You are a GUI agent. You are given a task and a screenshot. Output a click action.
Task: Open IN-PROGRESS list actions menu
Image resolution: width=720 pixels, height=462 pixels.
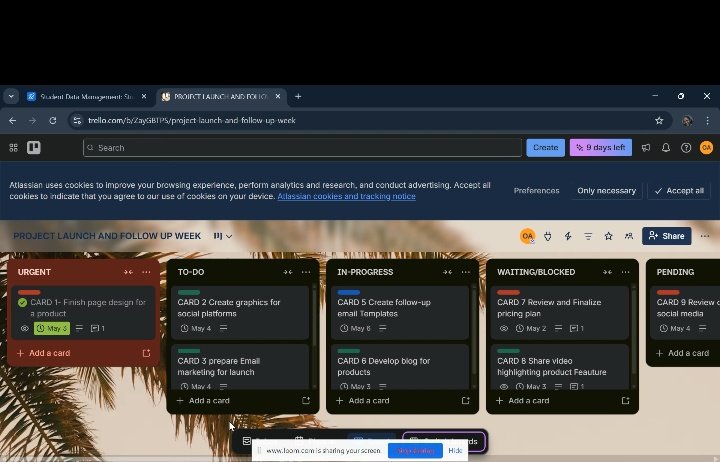point(466,272)
